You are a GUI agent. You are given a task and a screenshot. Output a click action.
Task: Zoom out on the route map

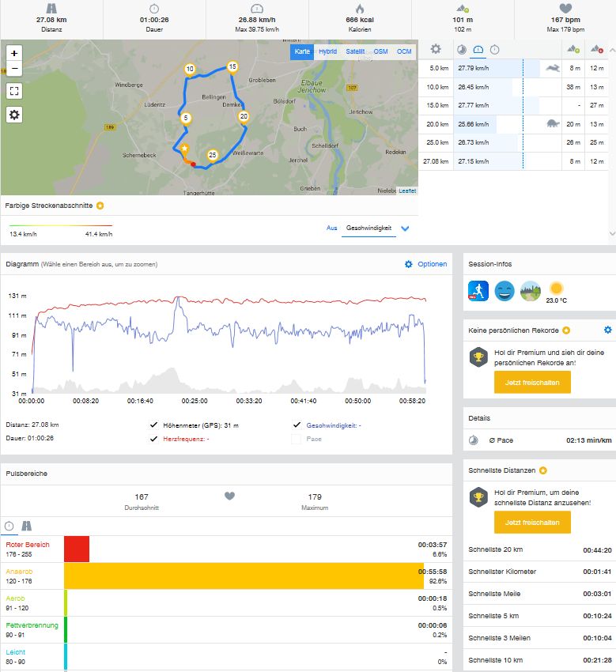click(x=14, y=69)
